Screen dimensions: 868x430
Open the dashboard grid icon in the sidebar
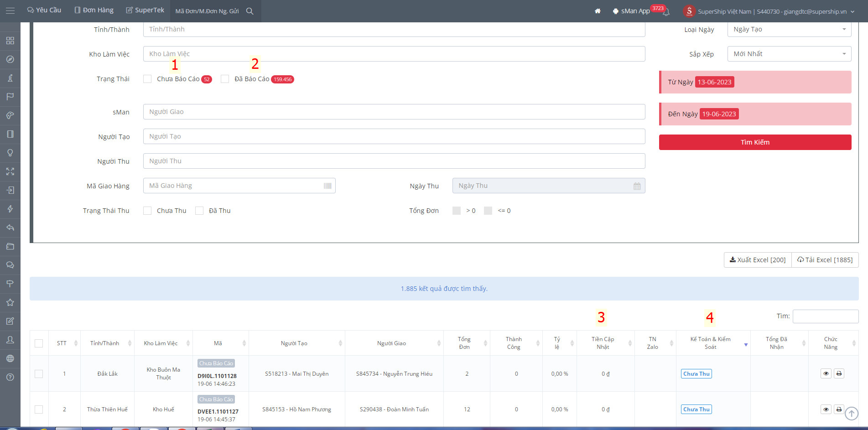coord(10,41)
